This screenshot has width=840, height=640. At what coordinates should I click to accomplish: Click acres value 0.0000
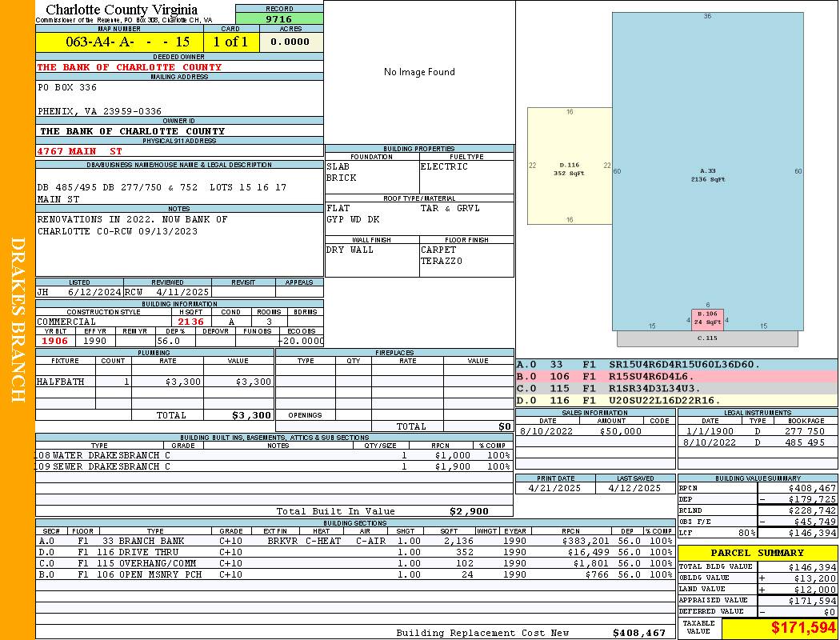(x=290, y=42)
